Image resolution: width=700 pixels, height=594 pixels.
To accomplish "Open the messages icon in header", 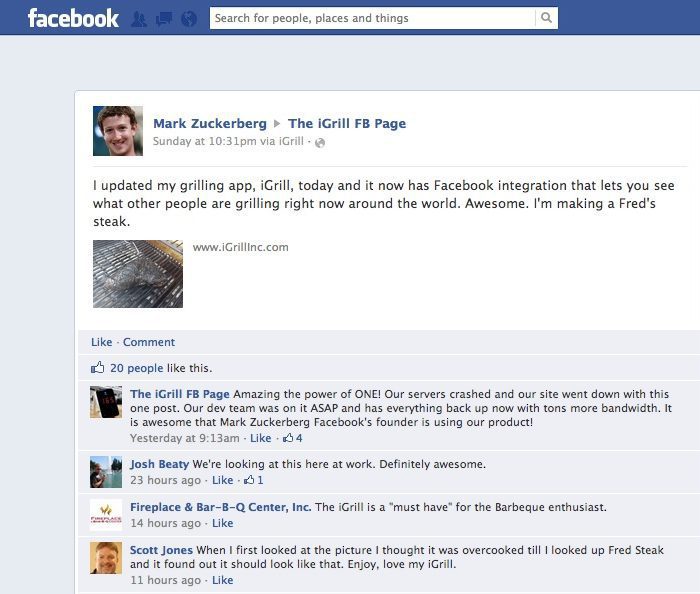I will pyautogui.click(x=164, y=18).
